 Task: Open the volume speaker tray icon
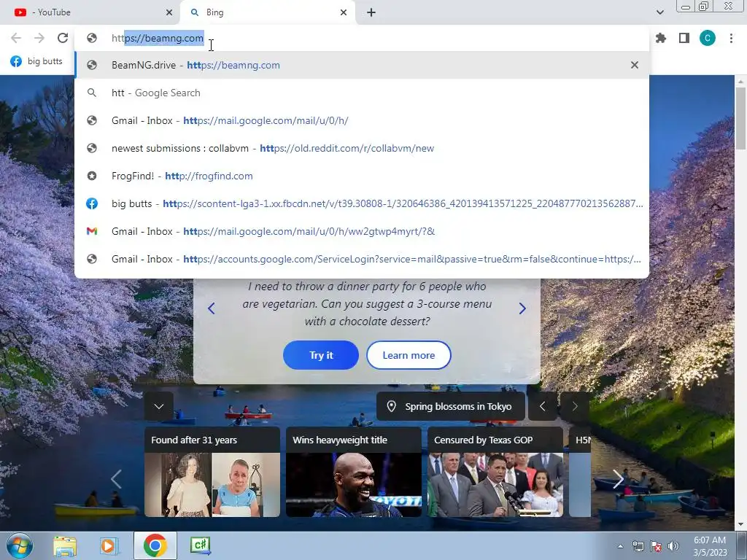click(673, 546)
